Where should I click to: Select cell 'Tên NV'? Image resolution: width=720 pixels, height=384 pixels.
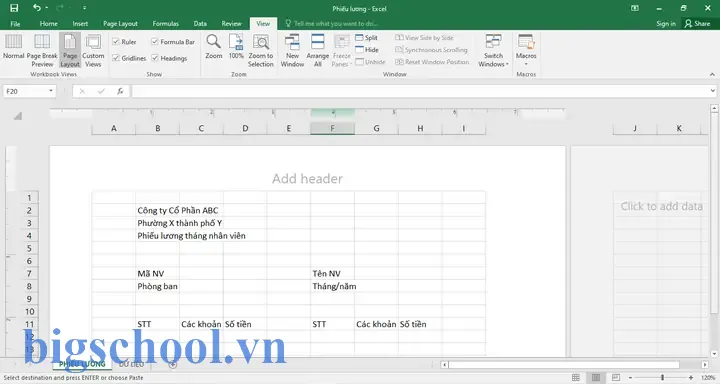(x=332, y=273)
